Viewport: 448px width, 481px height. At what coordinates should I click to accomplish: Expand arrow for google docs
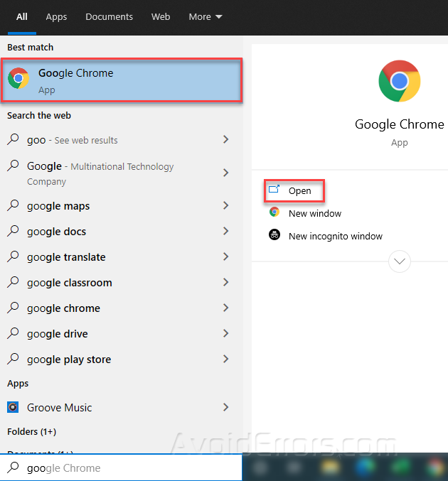[x=225, y=231]
